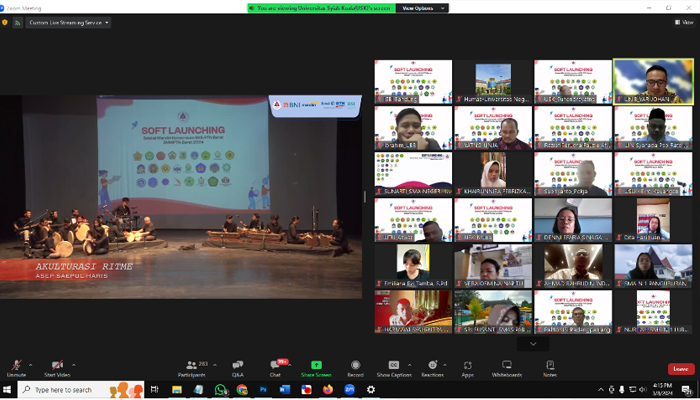The height and width of the screenshot is (400, 700).
Task: Open Whiteboards from the meeting toolbar
Action: tap(507, 366)
